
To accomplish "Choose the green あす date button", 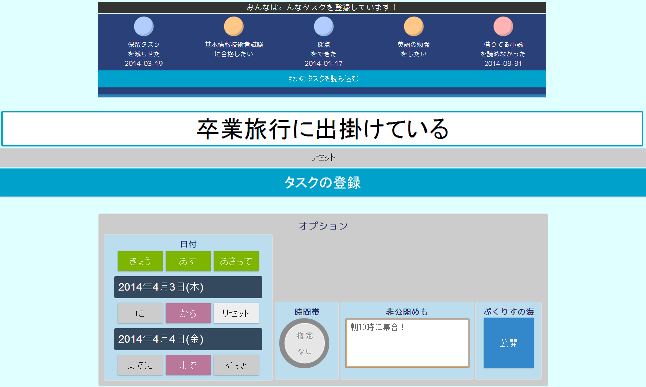I will (x=188, y=261).
